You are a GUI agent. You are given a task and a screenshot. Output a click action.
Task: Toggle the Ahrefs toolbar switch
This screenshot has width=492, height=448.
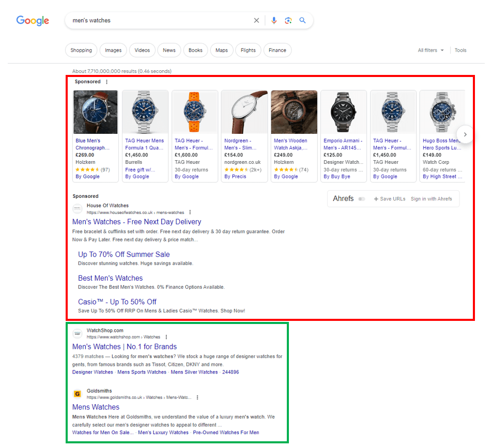[361, 199]
